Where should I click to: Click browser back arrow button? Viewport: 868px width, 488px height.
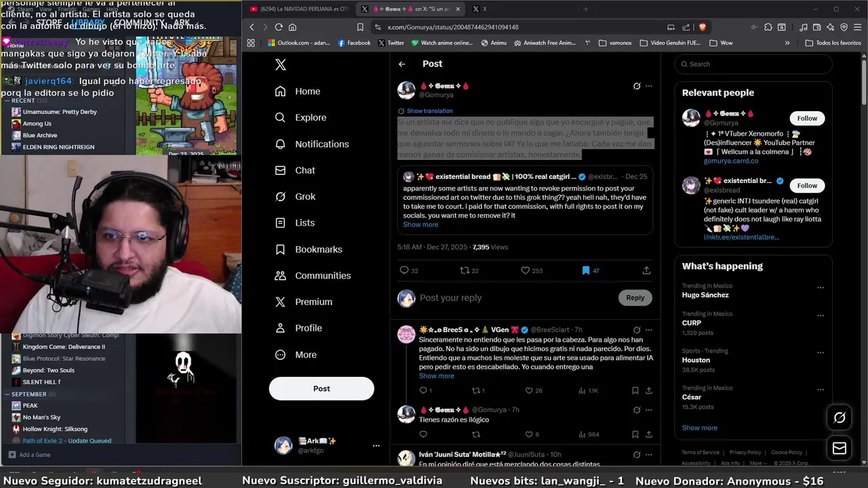(x=252, y=27)
